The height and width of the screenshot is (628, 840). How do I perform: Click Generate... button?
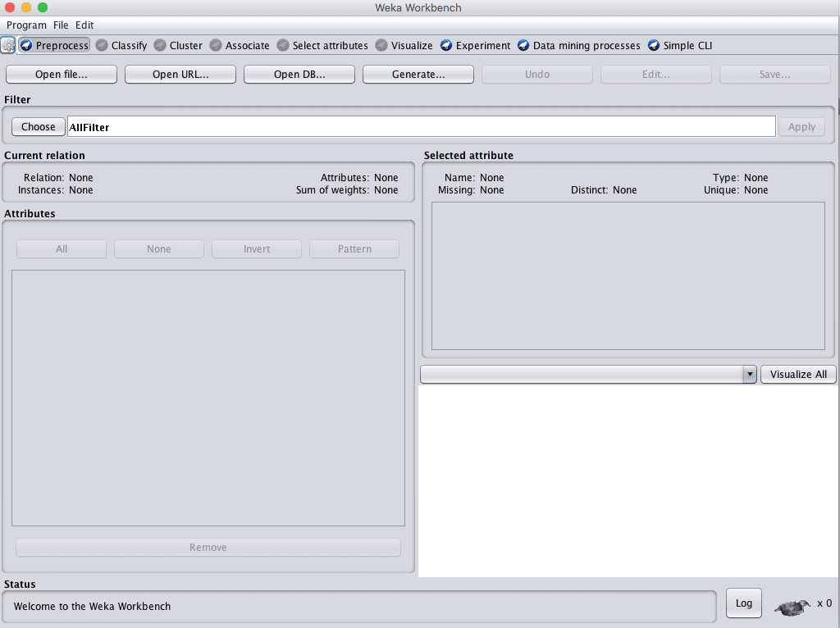[418, 75]
